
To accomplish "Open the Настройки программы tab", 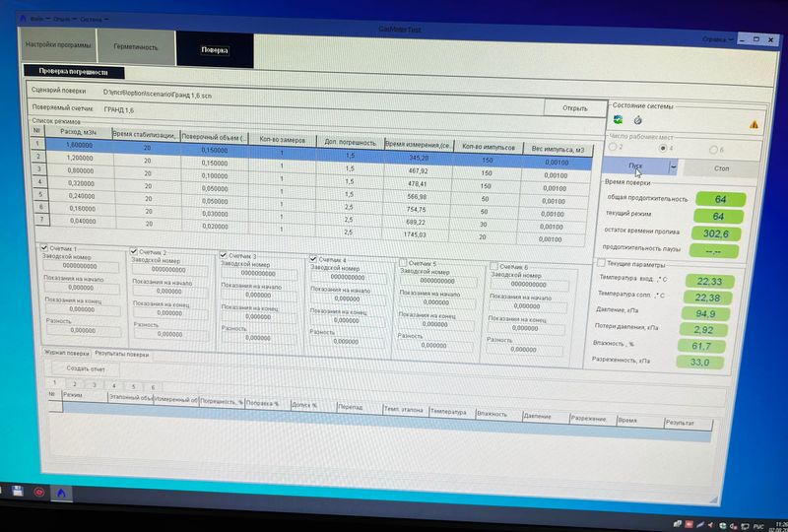I will pos(58,44).
